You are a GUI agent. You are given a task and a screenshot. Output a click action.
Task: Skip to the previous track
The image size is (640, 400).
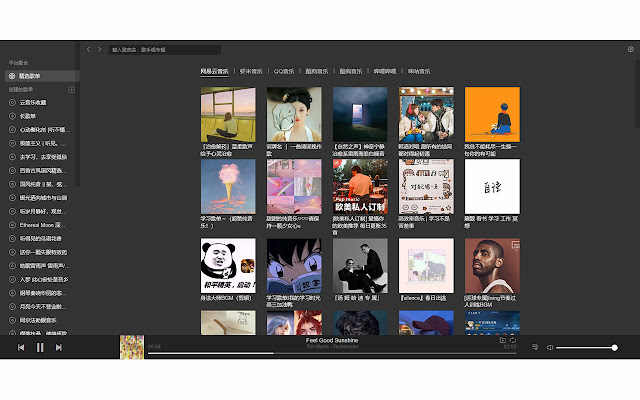pos(21,347)
